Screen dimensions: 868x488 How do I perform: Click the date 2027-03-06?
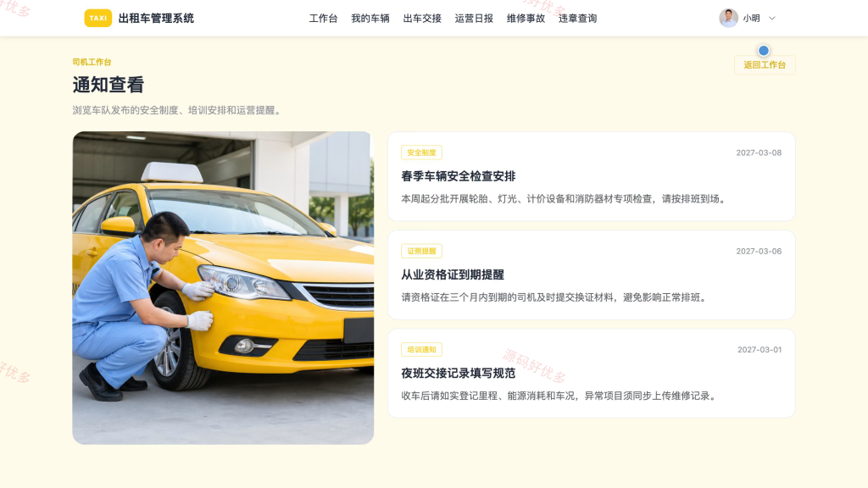coord(759,251)
